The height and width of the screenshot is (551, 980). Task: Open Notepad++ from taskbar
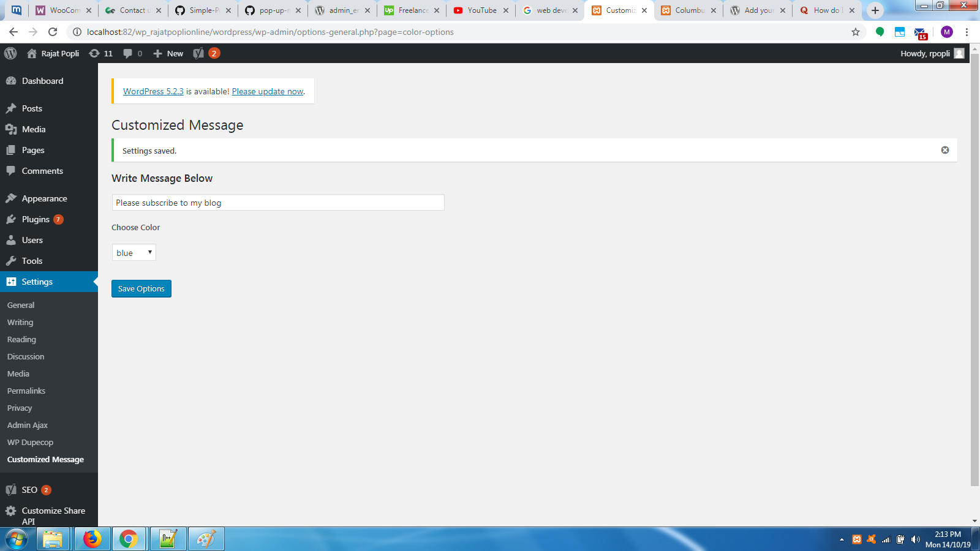coord(168,539)
